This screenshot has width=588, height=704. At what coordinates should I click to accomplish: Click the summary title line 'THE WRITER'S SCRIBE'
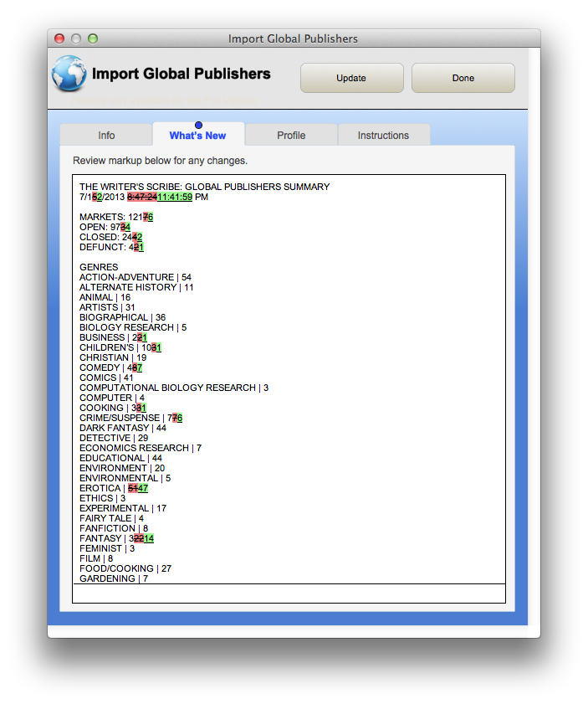point(205,187)
